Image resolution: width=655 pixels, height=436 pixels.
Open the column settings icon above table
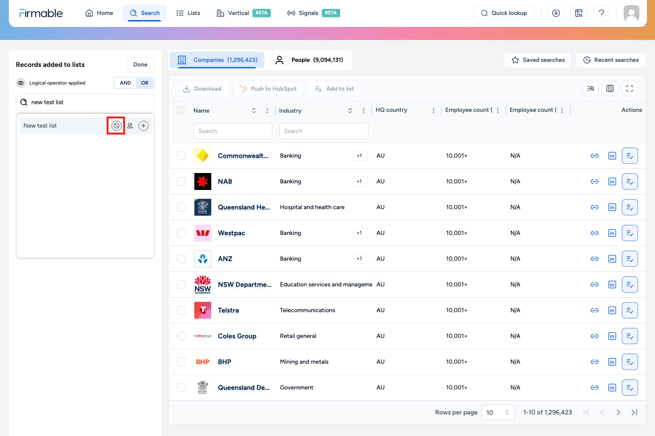610,89
